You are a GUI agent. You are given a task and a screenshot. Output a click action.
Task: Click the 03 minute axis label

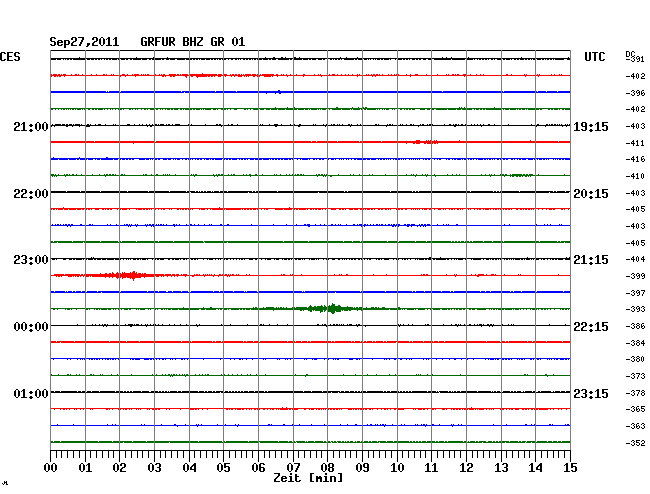[x=154, y=467]
